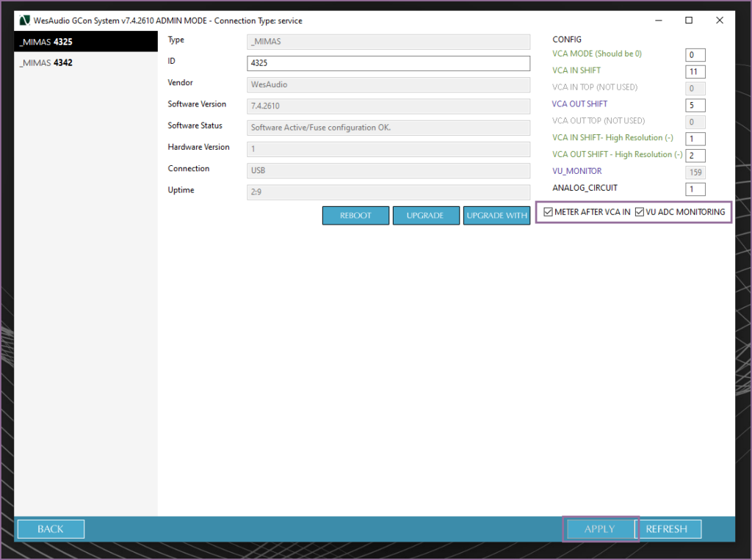Close the GCon System window

(x=720, y=20)
